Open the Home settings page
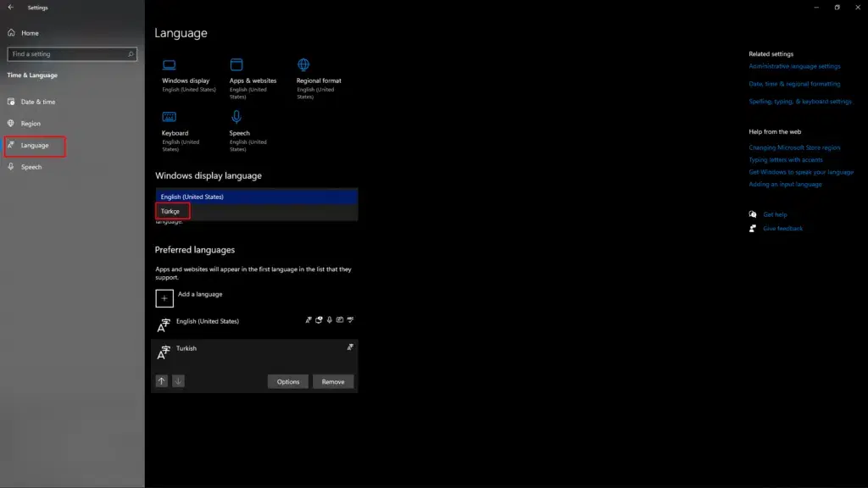868x488 pixels. click(x=30, y=33)
